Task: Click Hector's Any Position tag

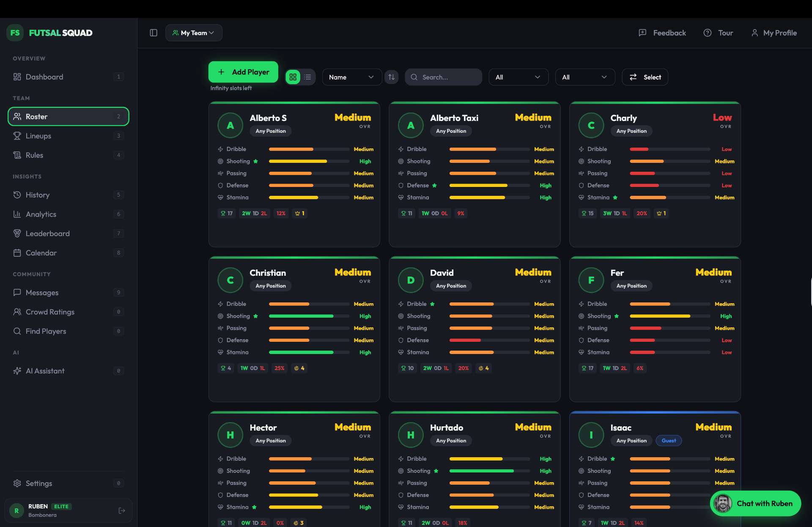Action: pos(271,441)
